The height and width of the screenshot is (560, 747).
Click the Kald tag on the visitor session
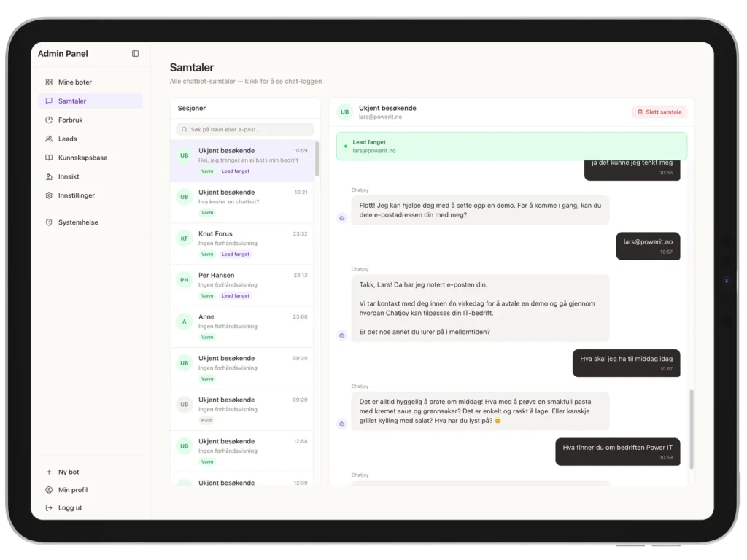point(207,420)
